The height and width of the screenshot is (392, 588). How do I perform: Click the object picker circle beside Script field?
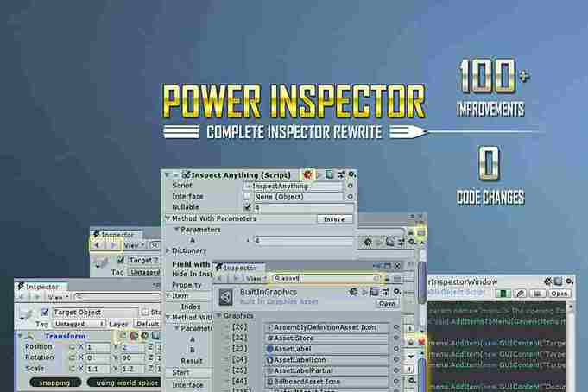[x=350, y=185]
